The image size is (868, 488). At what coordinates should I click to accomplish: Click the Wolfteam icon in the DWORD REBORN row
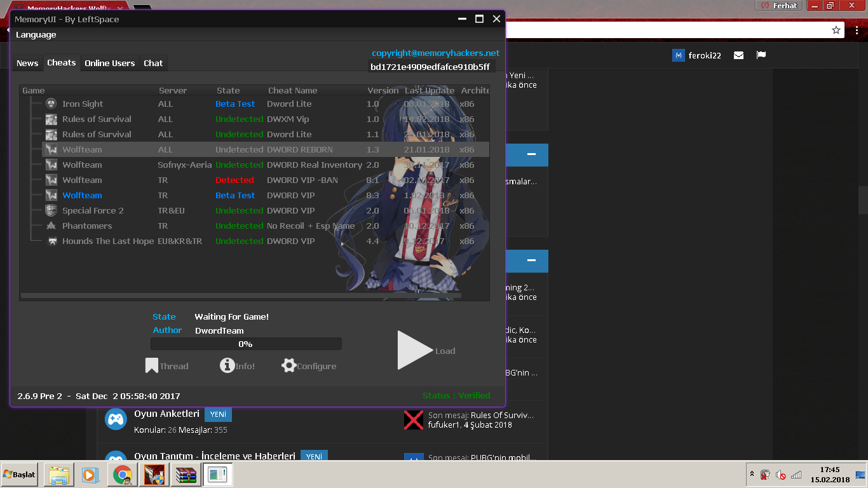(51, 149)
